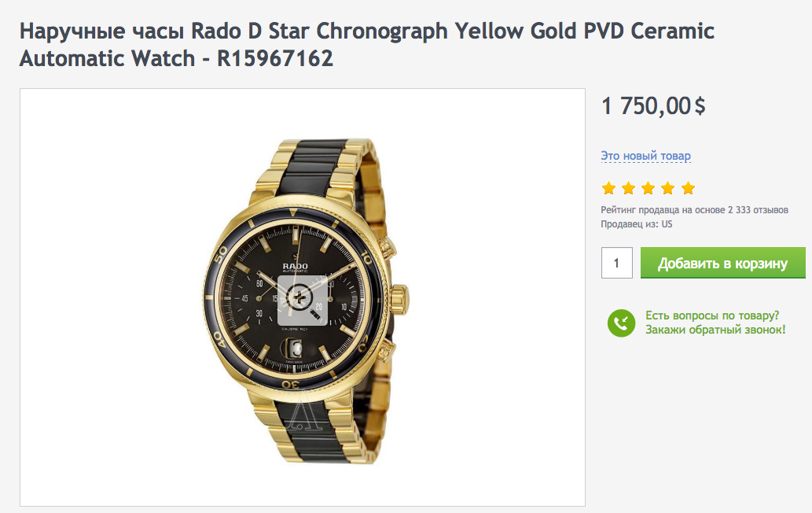Focus the quantity input field
The height and width of the screenshot is (513, 812).
[x=617, y=263]
